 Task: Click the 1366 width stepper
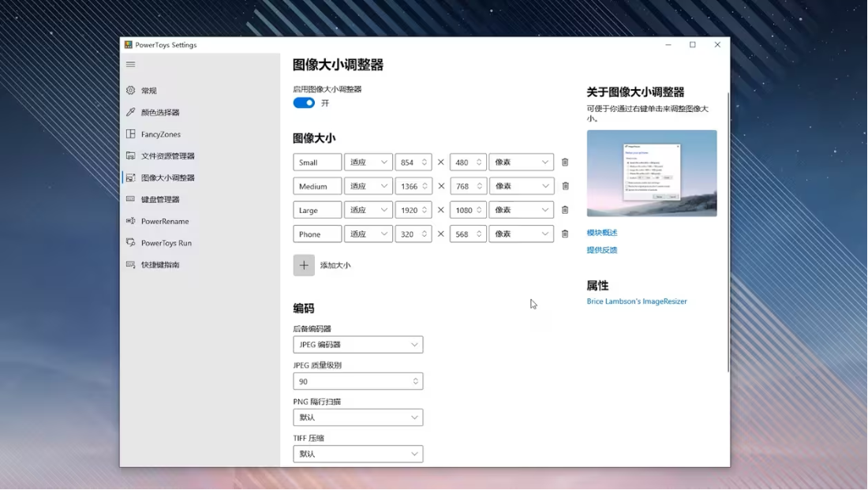click(425, 186)
